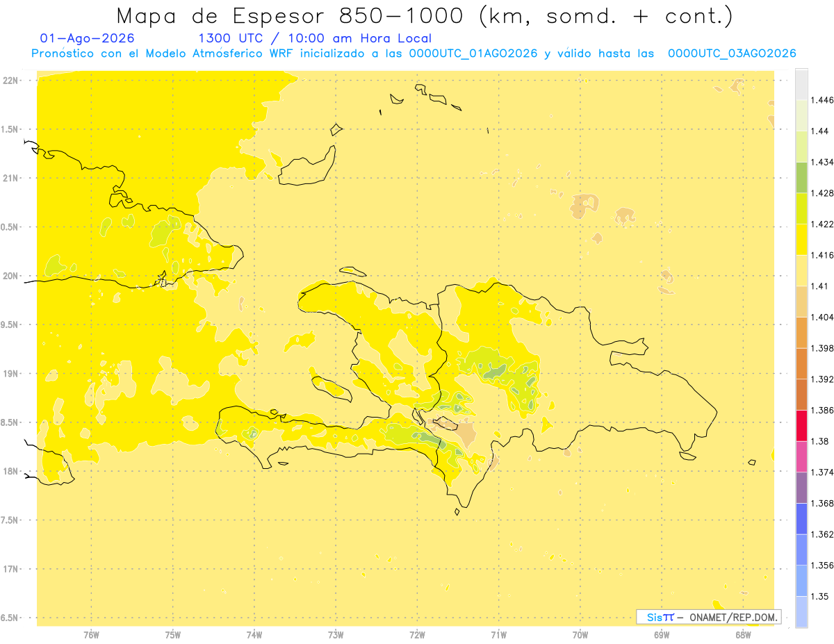The image size is (834, 644).
Task: Click the '1.446' colorbar value
Action: coord(821,100)
